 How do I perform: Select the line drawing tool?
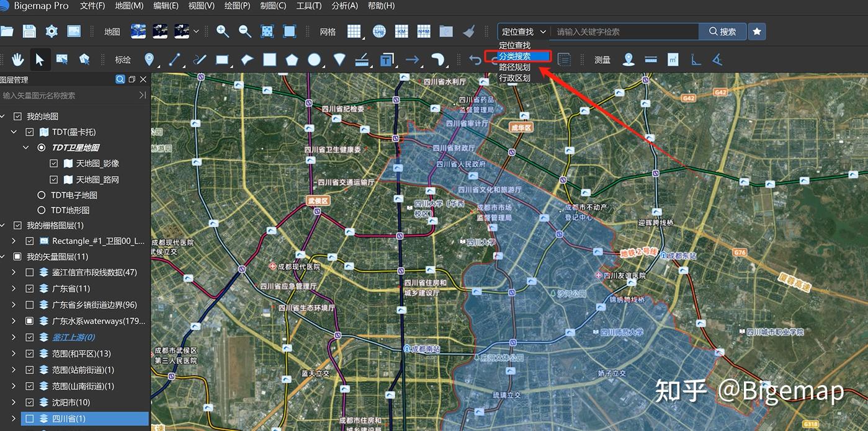click(174, 60)
